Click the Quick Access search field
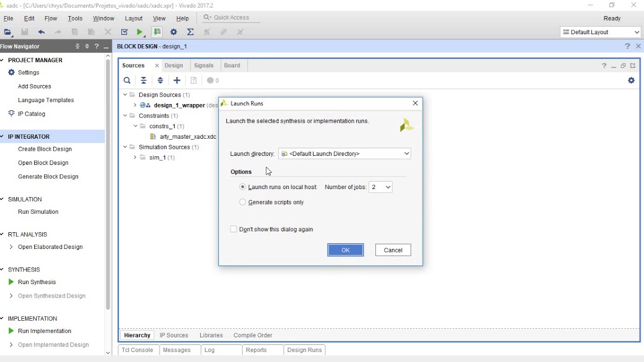 click(x=231, y=18)
